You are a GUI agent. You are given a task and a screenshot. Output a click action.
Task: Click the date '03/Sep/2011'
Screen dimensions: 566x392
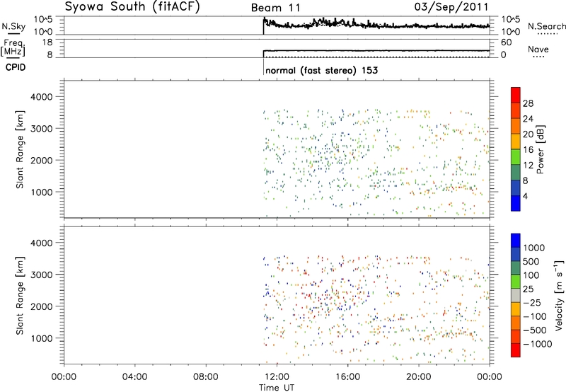click(451, 7)
